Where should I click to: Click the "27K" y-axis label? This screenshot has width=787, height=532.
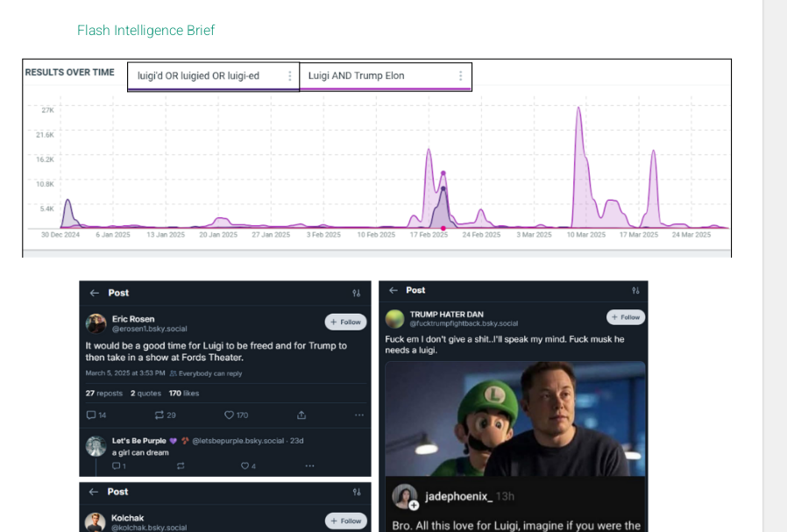(x=47, y=110)
